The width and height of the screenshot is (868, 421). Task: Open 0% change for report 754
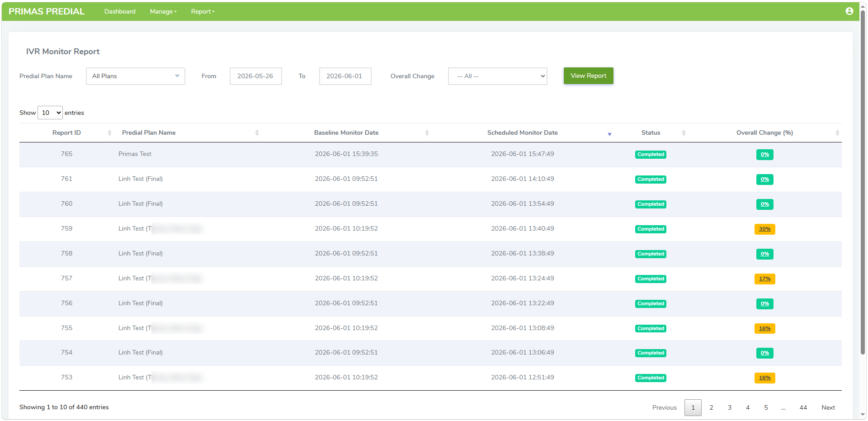click(x=764, y=353)
